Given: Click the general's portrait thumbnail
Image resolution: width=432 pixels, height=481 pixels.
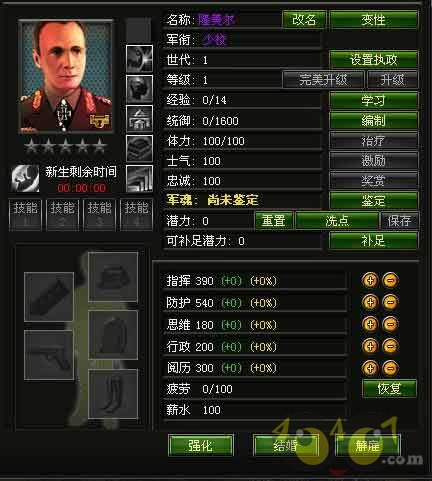Looking at the screenshot, I should (x=66, y=76).
